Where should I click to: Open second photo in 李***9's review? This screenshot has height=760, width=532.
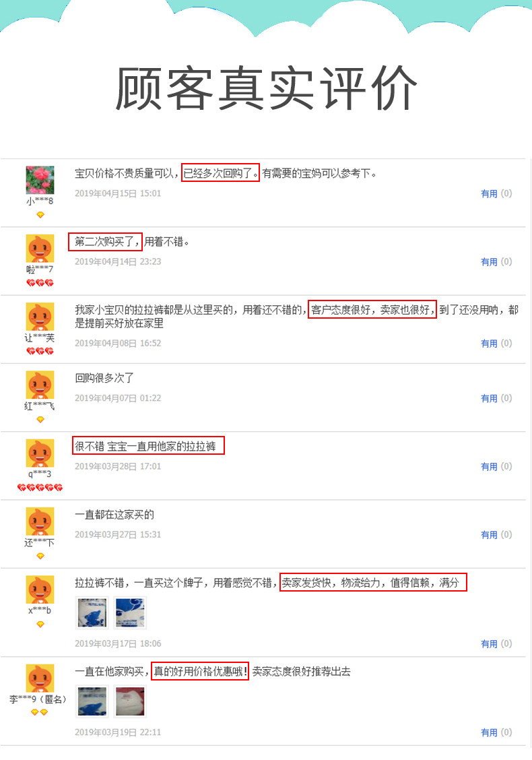pos(130,701)
